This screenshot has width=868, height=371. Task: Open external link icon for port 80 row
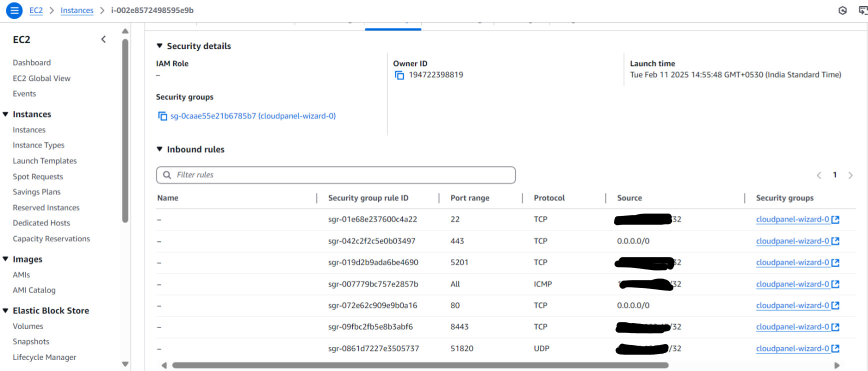835,305
